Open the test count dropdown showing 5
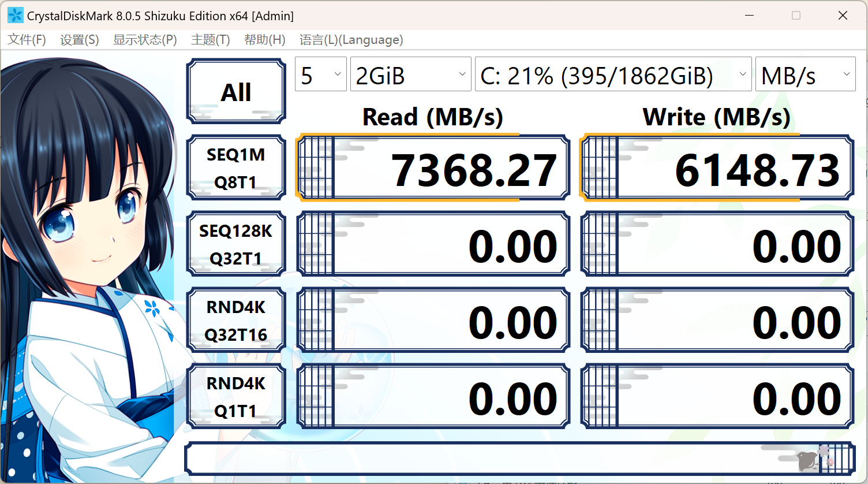This screenshot has height=484, width=868. pos(320,75)
